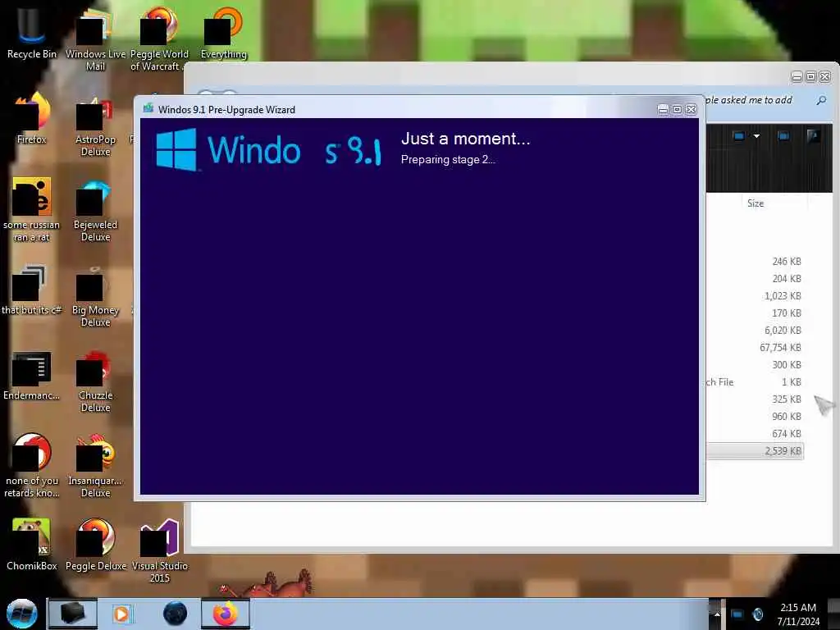Screen dimensions: 840x630
Task: Launch Peggle World of Warcraft shortcut
Action: 159,39
